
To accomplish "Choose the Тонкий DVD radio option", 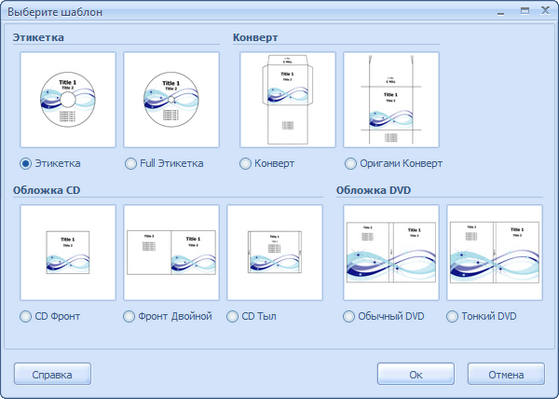I will (x=452, y=316).
